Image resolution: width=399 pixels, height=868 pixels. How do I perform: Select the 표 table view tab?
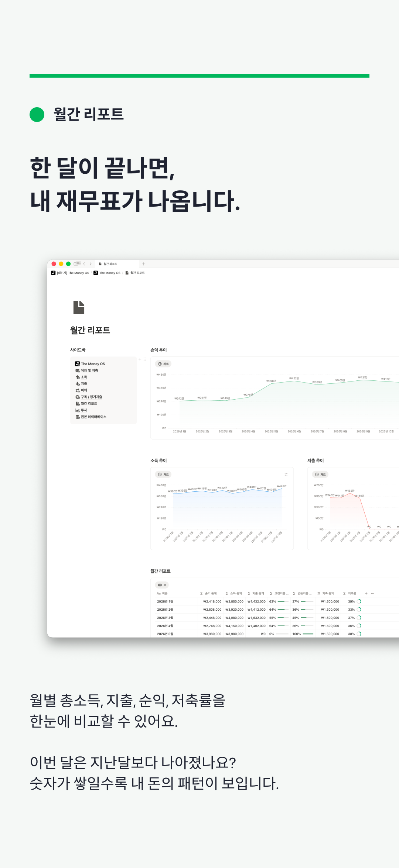pyautogui.click(x=162, y=585)
